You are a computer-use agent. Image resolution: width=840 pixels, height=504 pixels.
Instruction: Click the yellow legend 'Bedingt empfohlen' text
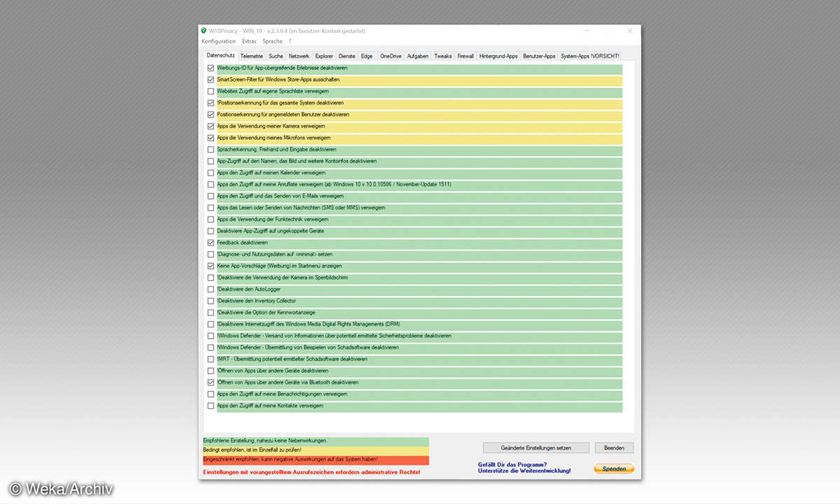(252, 450)
